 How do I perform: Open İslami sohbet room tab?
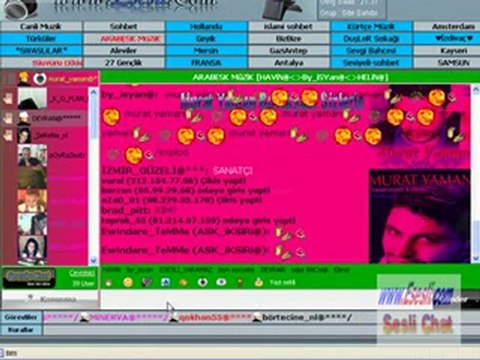click(289, 26)
